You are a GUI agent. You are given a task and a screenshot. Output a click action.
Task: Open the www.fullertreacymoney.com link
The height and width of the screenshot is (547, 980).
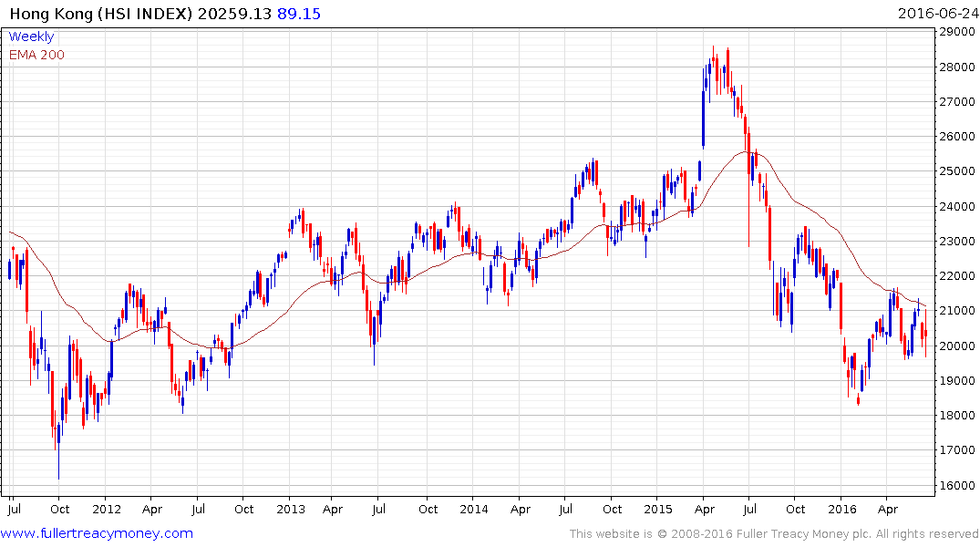pyautogui.click(x=97, y=533)
